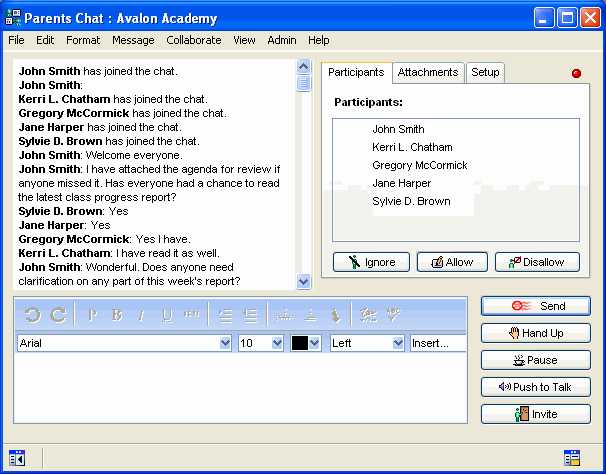Click the status bar icon at bottom left
This screenshot has height=474, width=606.
[x=16, y=458]
